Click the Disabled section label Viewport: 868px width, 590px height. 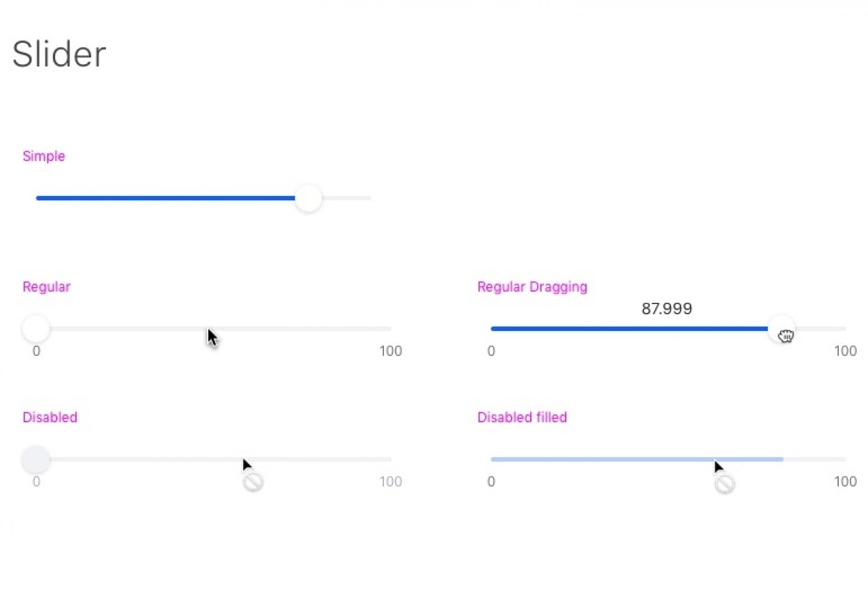pyautogui.click(x=50, y=417)
